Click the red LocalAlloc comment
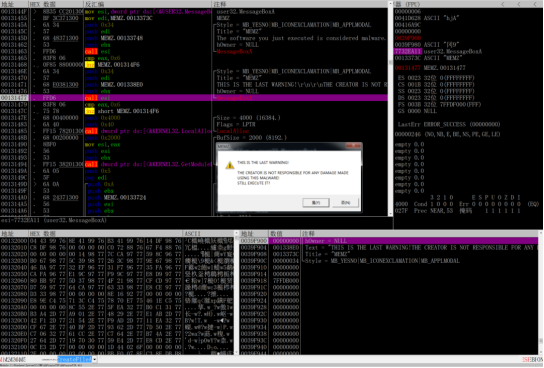 pyautogui.click(x=233, y=131)
